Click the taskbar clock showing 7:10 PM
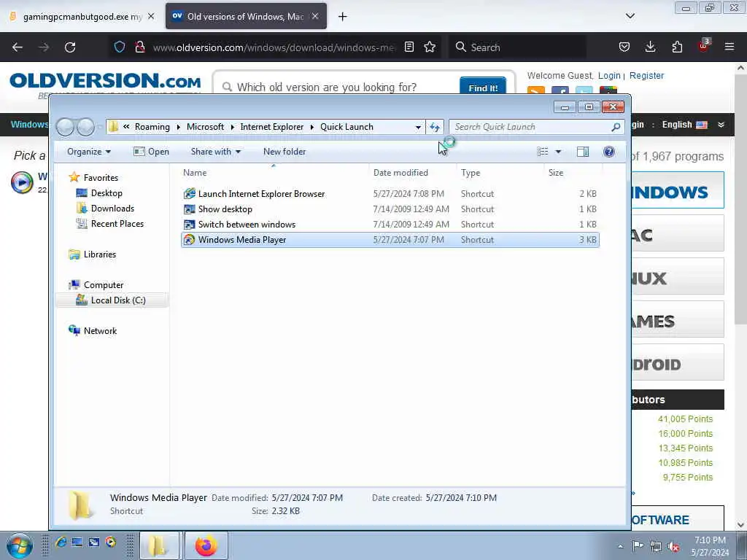The height and width of the screenshot is (560, 747). pos(710,546)
